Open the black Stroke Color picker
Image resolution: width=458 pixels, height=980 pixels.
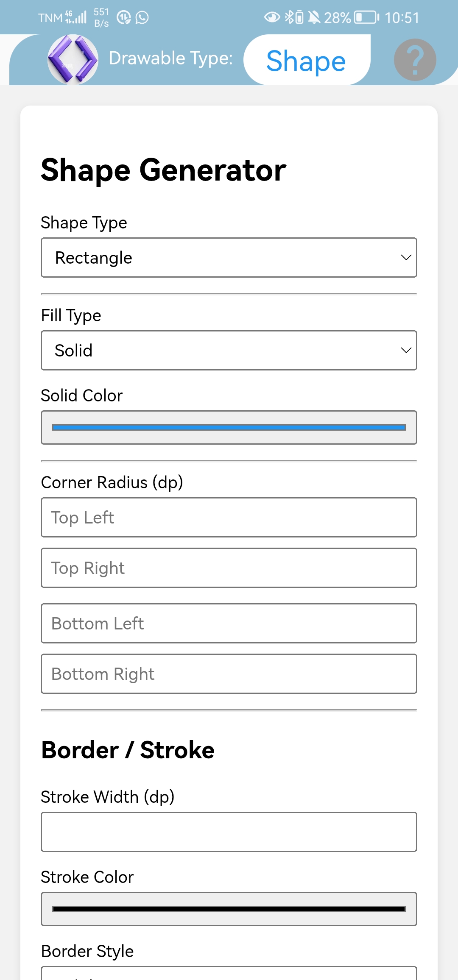pyautogui.click(x=229, y=909)
